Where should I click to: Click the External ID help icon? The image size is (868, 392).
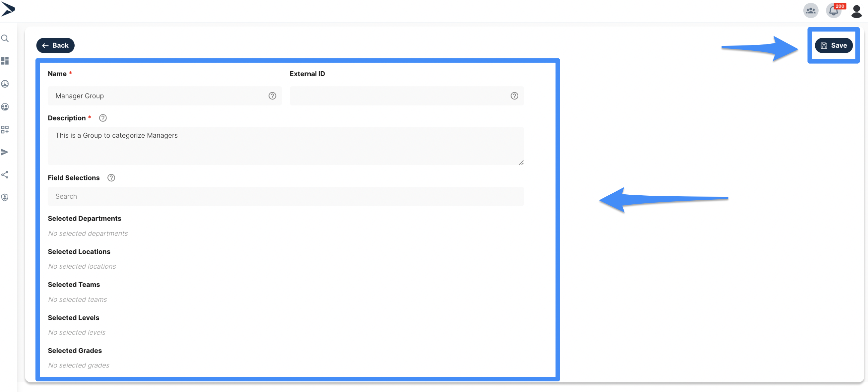(x=514, y=96)
